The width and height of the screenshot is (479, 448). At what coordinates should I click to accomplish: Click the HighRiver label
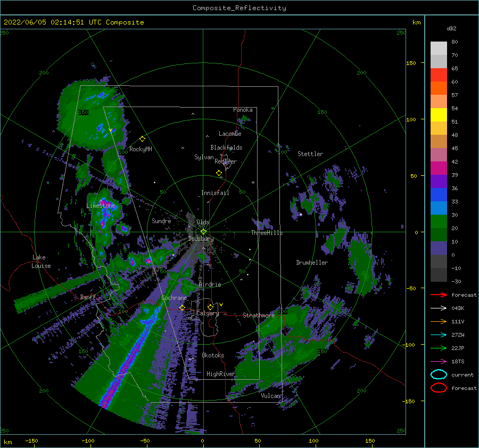[x=220, y=374]
